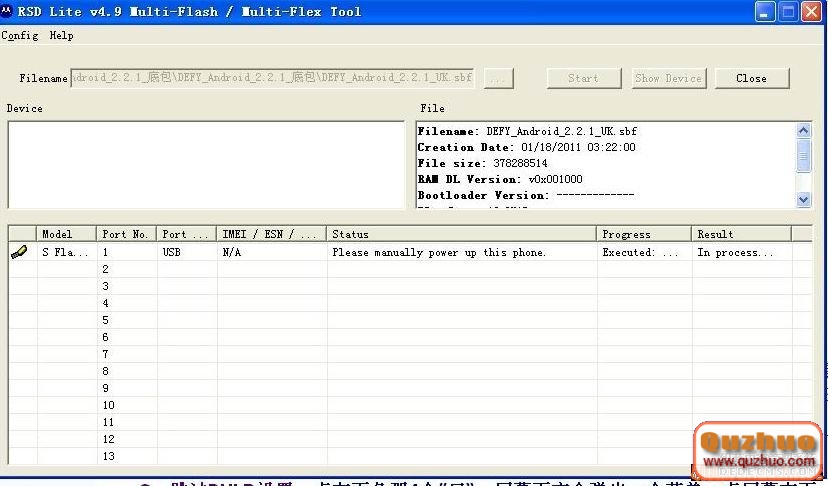Click the Start button
Viewport: 828px width, 486px height.
point(582,78)
